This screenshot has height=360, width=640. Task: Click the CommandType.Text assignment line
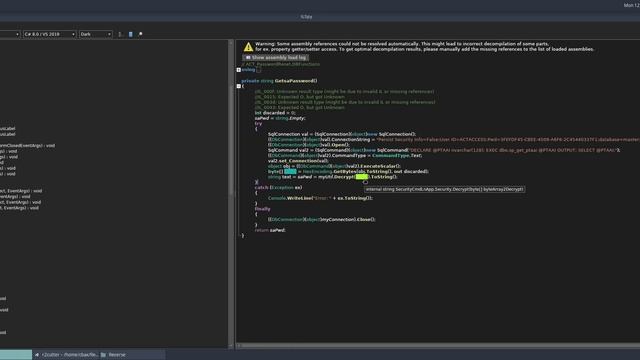click(x=345, y=155)
